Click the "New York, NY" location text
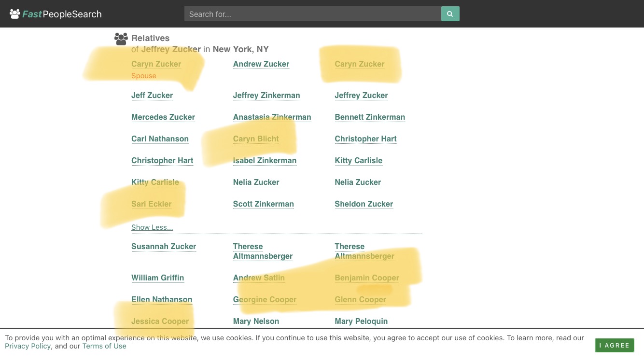 240,49
